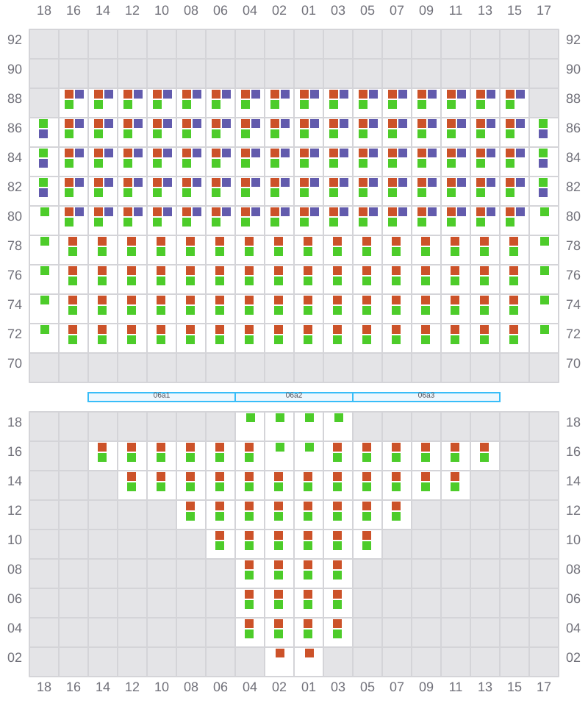The width and height of the screenshot is (588, 706).
Task: Click green square in tier 86, row 18
Action: (43, 124)
